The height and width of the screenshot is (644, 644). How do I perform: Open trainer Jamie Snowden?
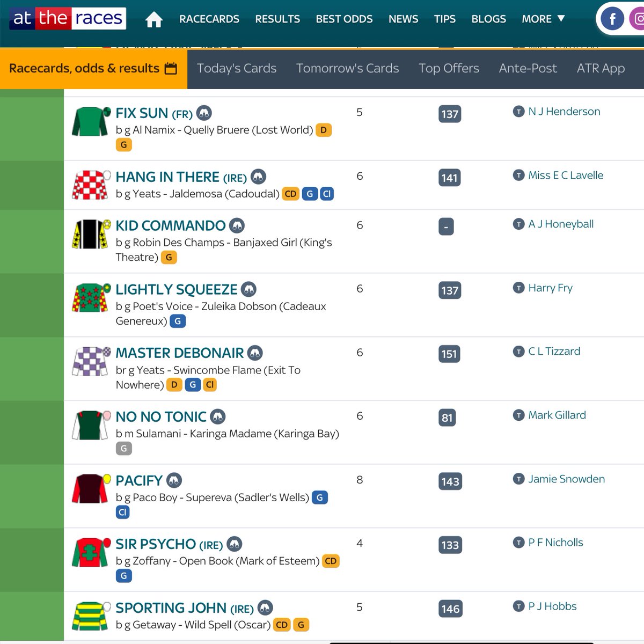pyautogui.click(x=566, y=479)
